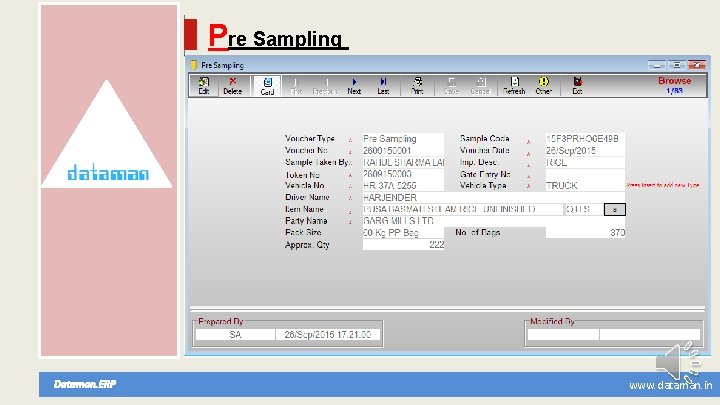Click the speaker audio icon
This screenshot has height=405, width=720.
click(x=679, y=362)
